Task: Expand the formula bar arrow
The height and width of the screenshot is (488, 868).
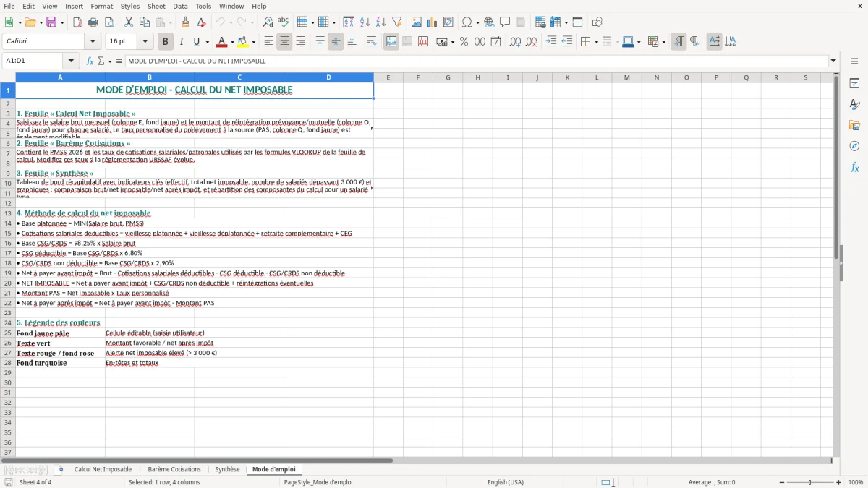Action: (834, 61)
